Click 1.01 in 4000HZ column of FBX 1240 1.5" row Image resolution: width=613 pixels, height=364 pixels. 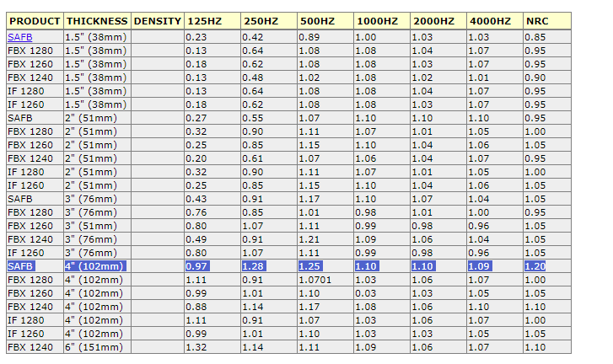tap(479, 78)
